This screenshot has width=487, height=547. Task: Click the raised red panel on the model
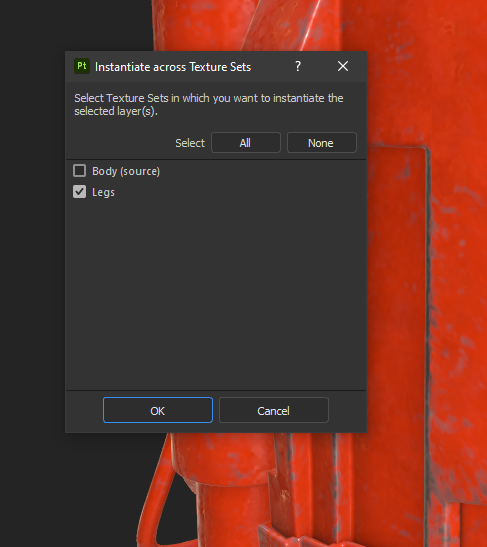(x=398, y=279)
